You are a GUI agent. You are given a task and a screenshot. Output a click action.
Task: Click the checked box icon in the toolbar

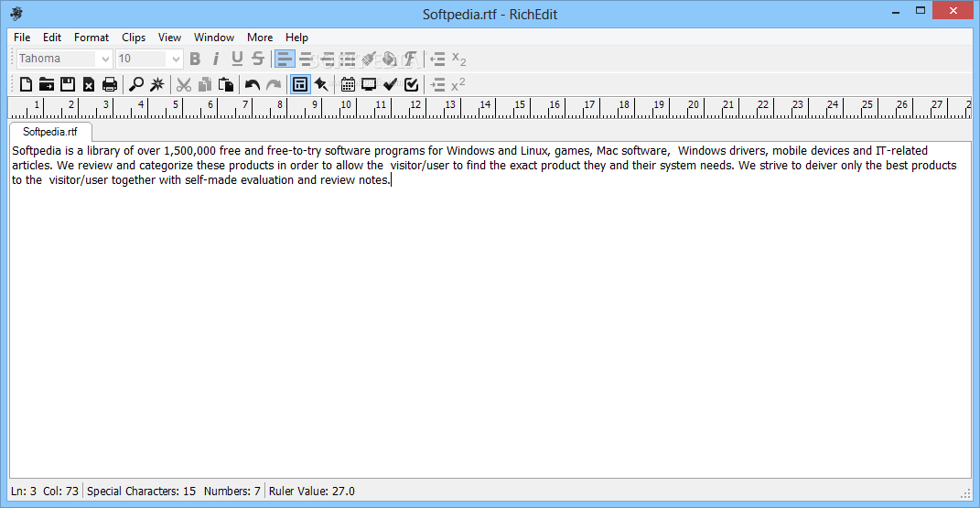tap(411, 84)
